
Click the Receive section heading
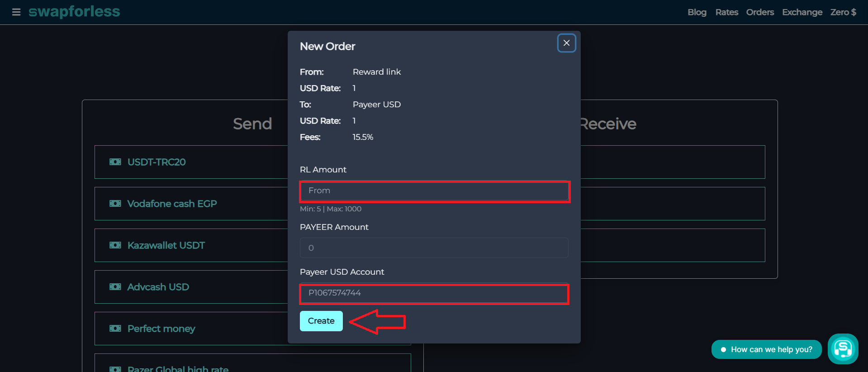click(608, 124)
